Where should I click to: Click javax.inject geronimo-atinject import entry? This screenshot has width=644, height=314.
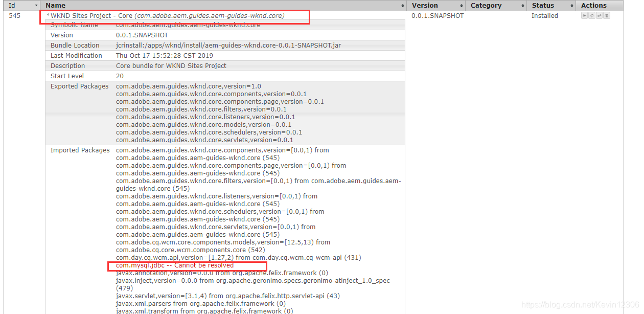[x=253, y=284]
